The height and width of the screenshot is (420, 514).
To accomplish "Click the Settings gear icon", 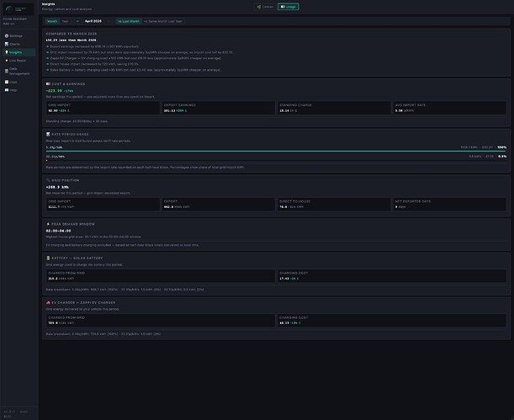I will 7,35.
